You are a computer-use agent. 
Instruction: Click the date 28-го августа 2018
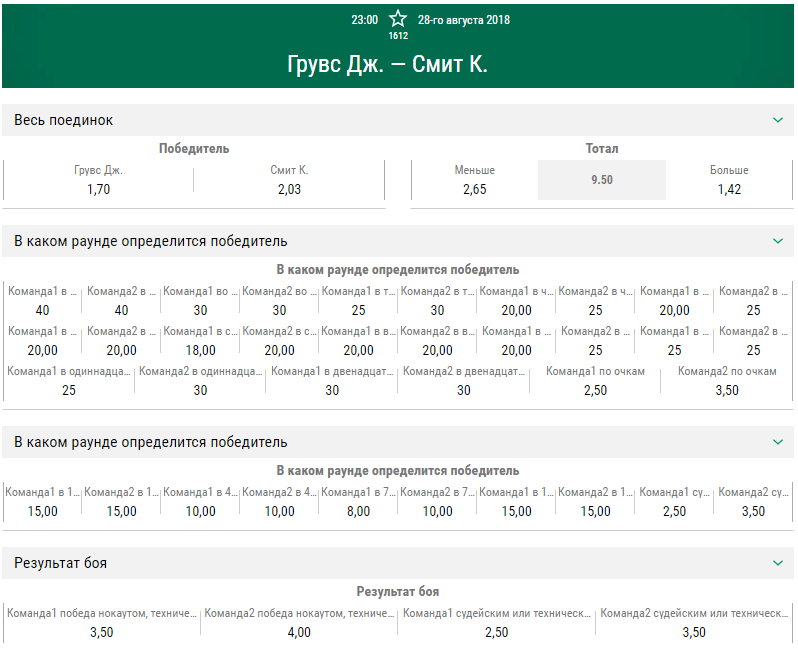(x=464, y=20)
